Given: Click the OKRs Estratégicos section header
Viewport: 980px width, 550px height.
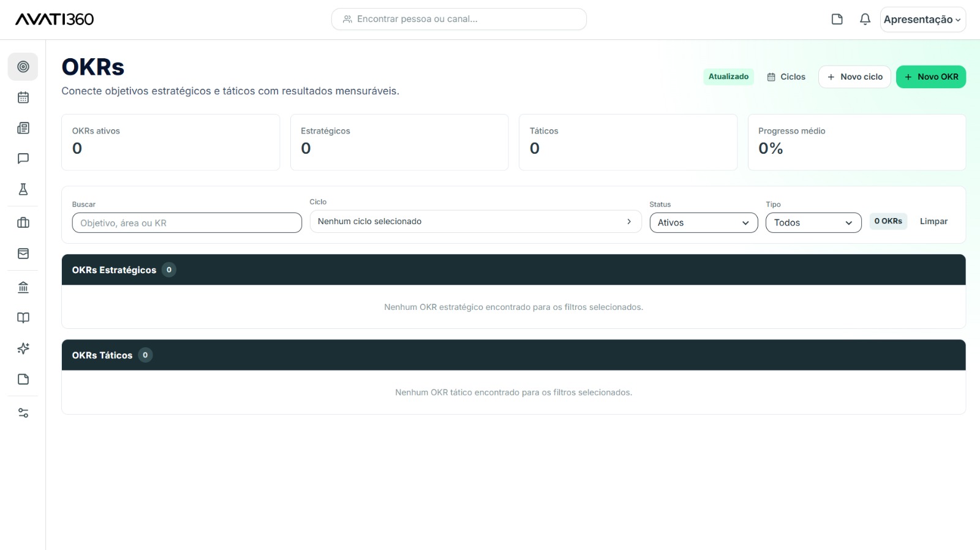Looking at the screenshot, I should pos(514,269).
